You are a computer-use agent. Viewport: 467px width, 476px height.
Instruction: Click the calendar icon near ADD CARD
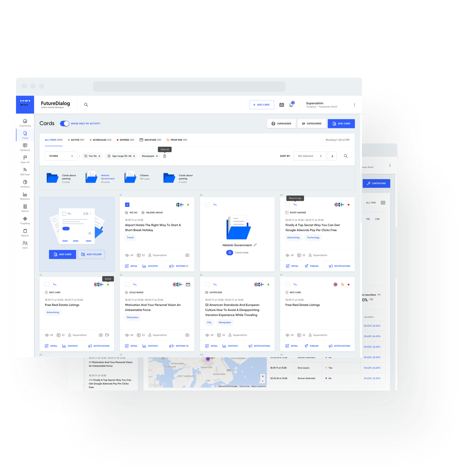click(x=281, y=105)
